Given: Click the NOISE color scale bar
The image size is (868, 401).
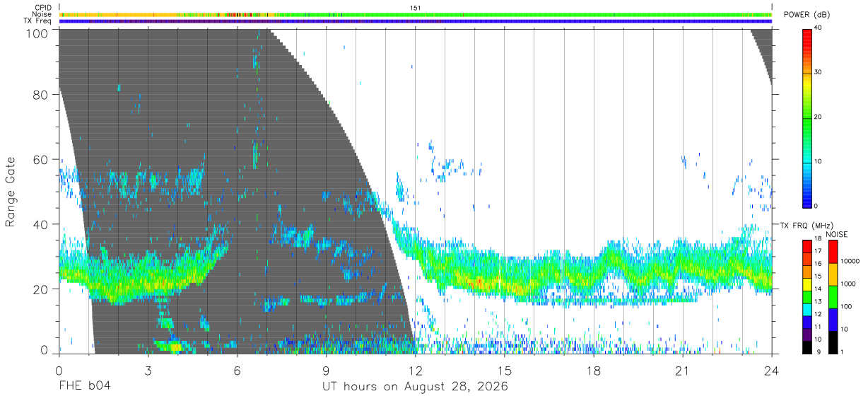Looking at the screenshot, I should 831,297.
